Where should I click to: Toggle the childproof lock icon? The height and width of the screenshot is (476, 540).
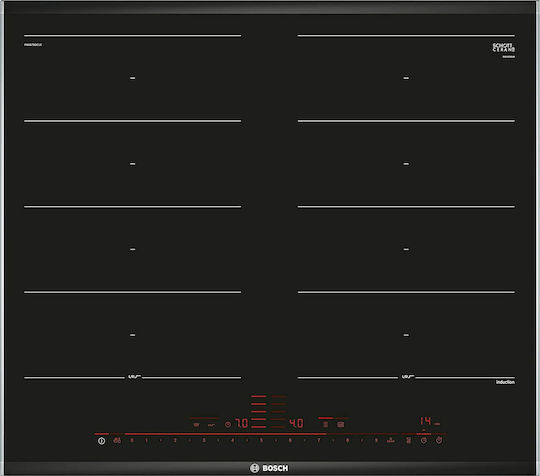(x=117, y=440)
